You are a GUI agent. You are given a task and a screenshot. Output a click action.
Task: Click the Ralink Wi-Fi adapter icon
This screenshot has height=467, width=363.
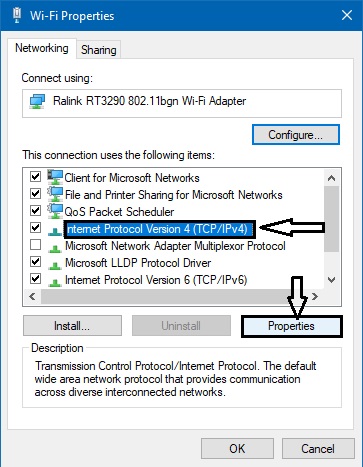pos(37,101)
